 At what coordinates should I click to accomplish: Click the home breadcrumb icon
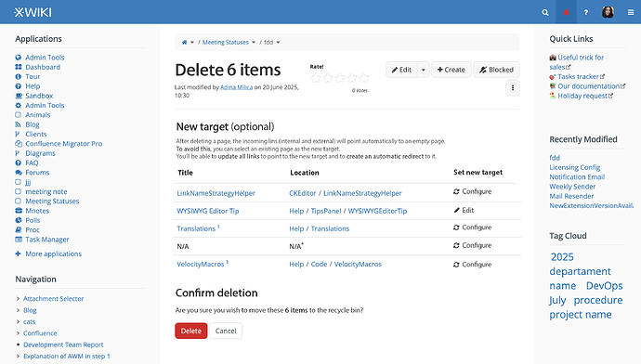[184, 42]
